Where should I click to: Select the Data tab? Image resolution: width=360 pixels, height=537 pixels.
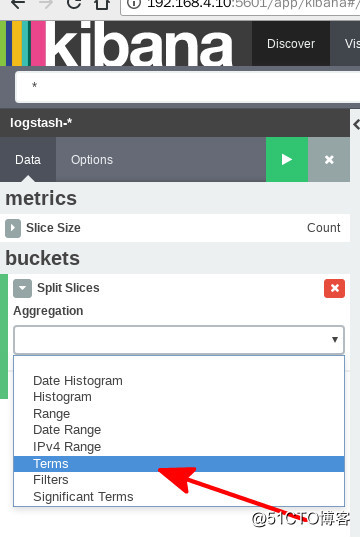28,160
